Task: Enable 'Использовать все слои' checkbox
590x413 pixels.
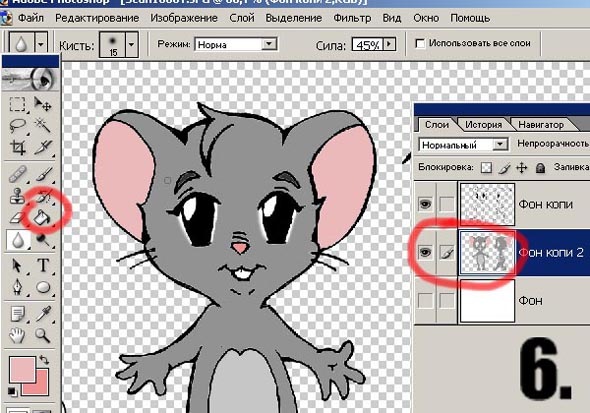Action: coord(420,43)
